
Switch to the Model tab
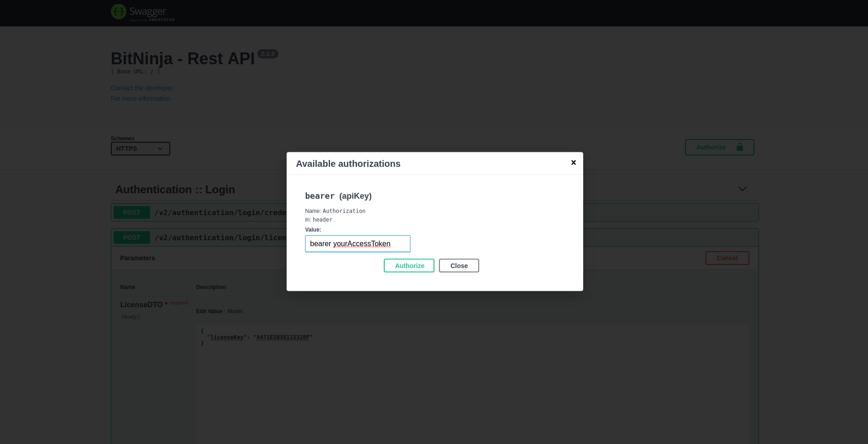pos(235,311)
